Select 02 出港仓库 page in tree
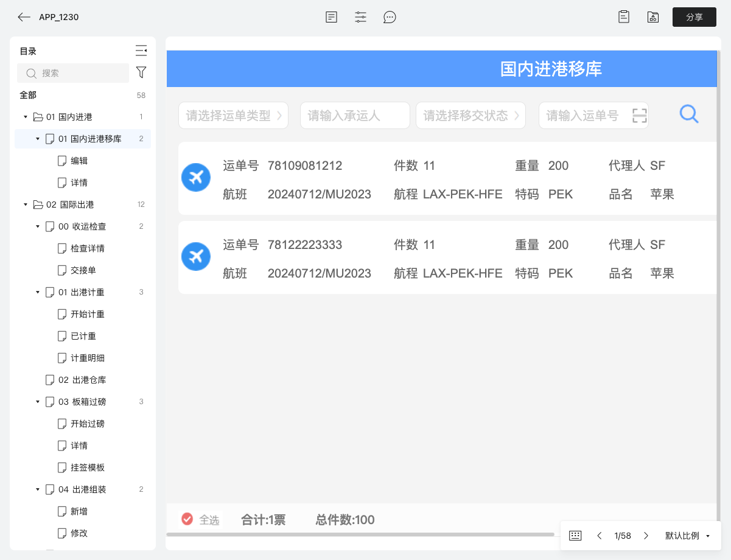The height and width of the screenshot is (560, 731). tap(82, 380)
